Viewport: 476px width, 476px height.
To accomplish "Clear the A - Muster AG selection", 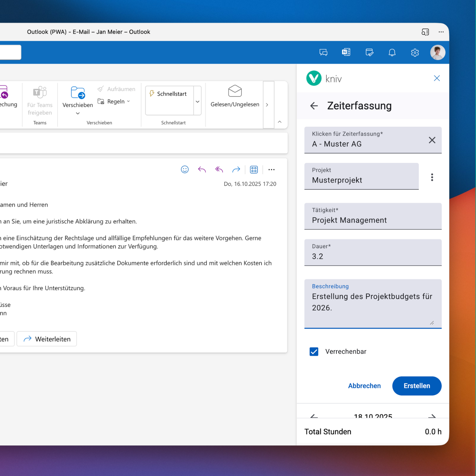I will point(432,140).
